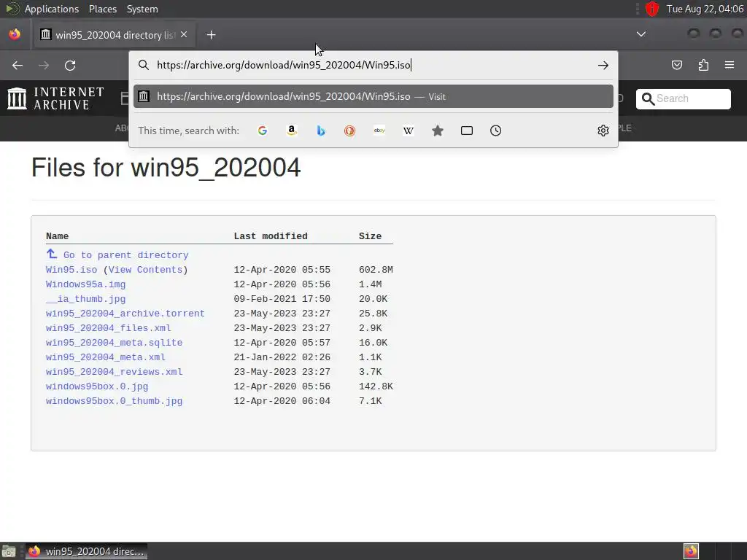The image size is (747, 560).
Task: Select the Win95.iso Visit suggestion
Action: point(373,97)
